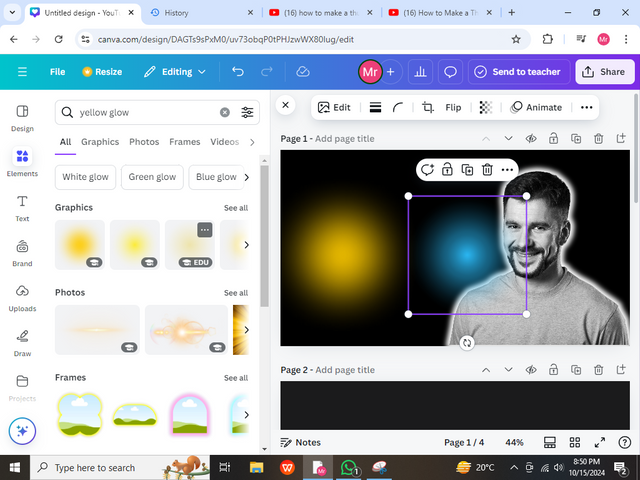Viewport: 640px width, 480px height.
Task: Open the Editing mode dropdown
Action: pyautogui.click(x=174, y=72)
